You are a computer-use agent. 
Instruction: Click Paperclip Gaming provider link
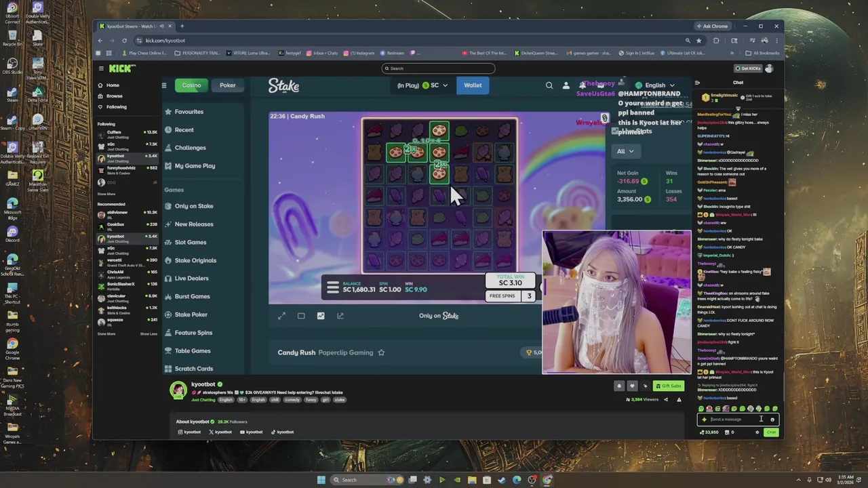click(x=346, y=352)
